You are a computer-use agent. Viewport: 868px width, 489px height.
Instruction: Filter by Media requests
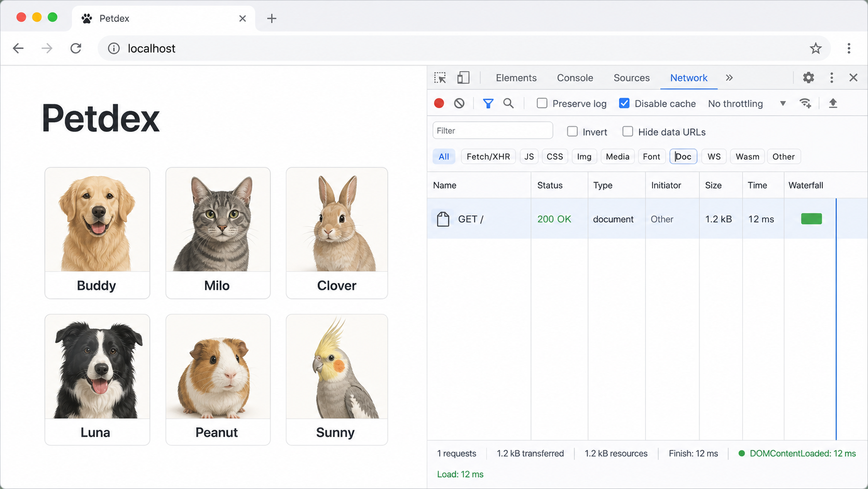[x=617, y=156]
